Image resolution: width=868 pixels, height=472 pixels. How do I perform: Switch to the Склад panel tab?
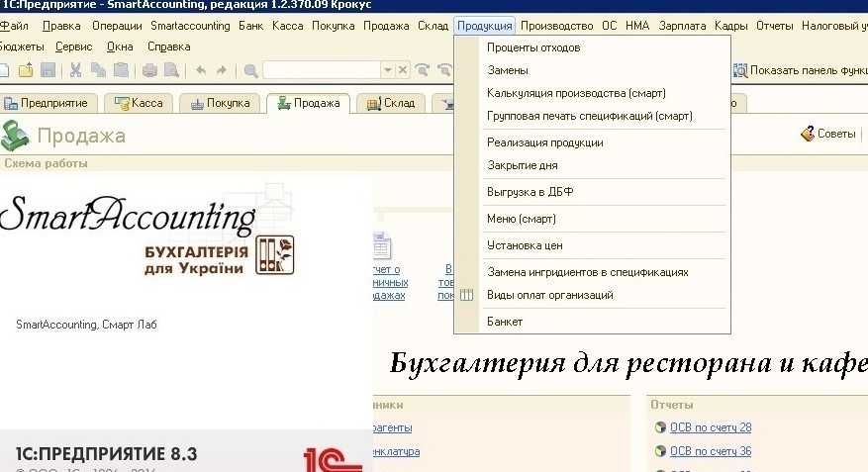(x=391, y=103)
